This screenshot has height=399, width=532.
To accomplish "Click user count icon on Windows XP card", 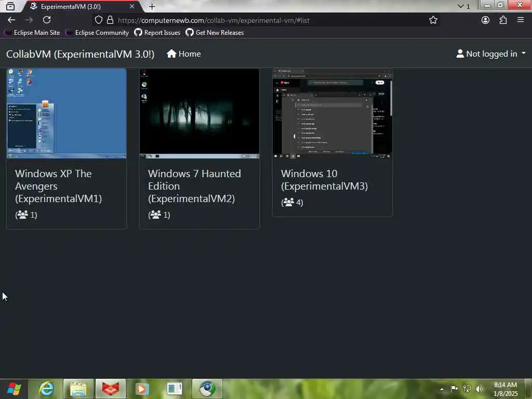I will click(23, 215).
